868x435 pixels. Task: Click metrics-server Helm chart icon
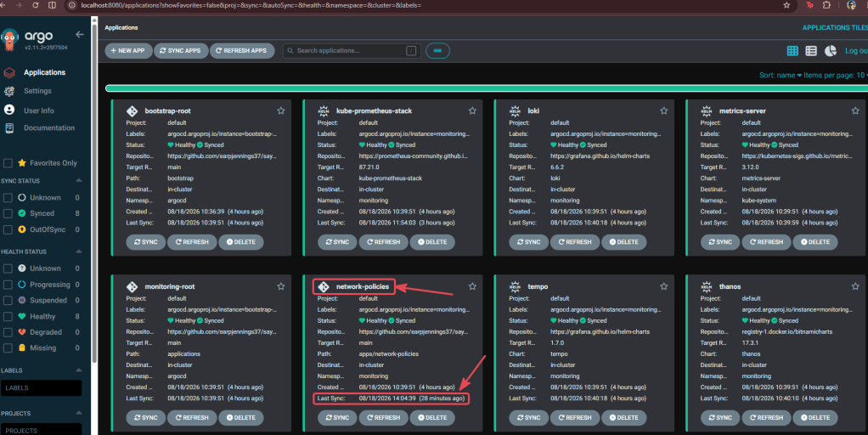(x=707, y=110)
